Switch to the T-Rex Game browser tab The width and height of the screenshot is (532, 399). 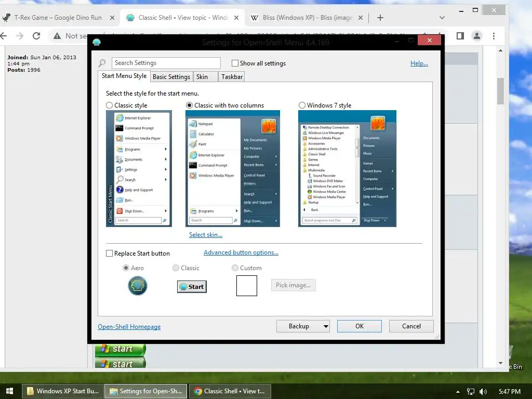click(58, 18)
